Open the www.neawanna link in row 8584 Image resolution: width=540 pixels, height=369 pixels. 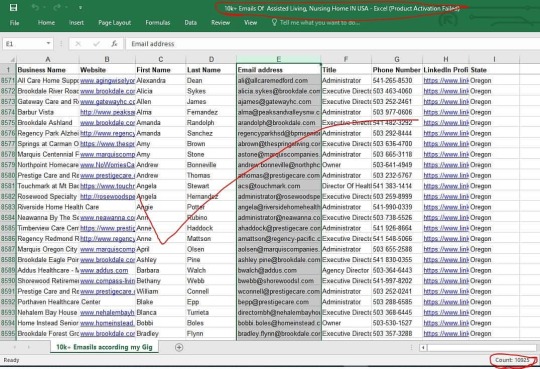(107, 218)
